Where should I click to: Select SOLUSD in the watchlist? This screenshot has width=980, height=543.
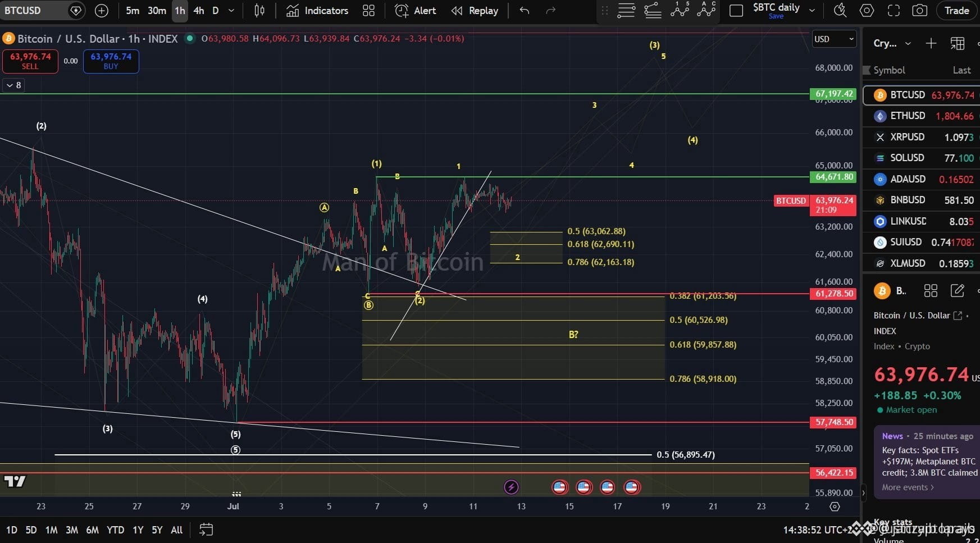tap(922, 158)
